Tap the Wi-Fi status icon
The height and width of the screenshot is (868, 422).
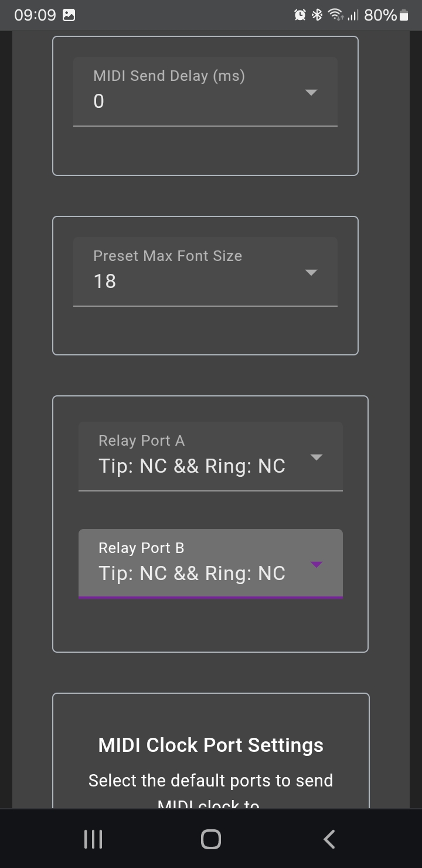pos(335,15)
